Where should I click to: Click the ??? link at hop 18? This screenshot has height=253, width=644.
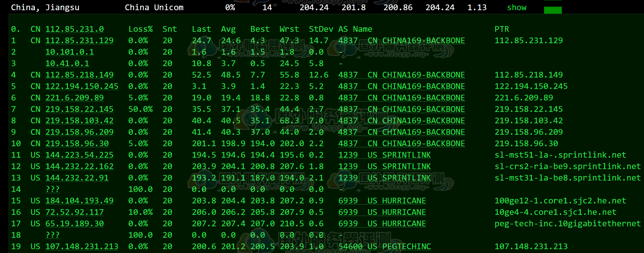[53, 235]
